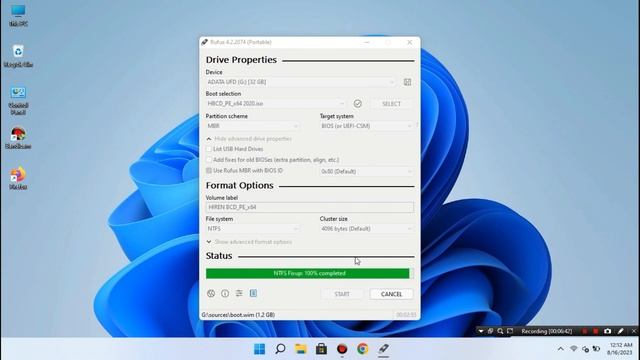Click the Volume label text field

(310, 207)
